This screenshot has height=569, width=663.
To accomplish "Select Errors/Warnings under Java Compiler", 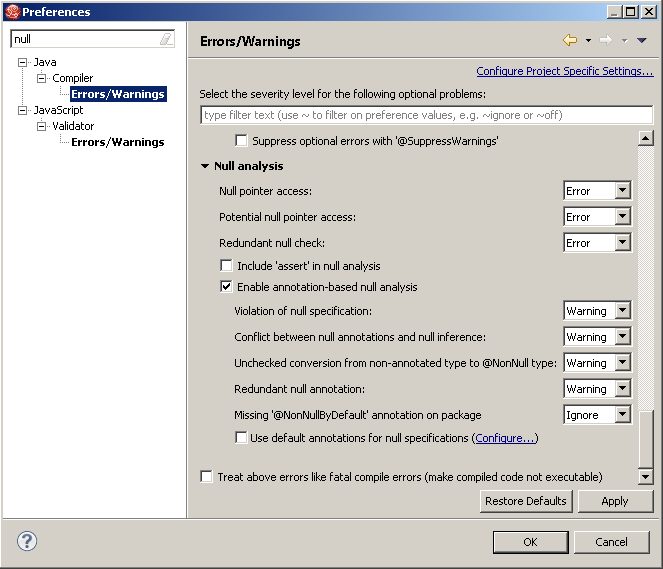I will coord(118,94).
